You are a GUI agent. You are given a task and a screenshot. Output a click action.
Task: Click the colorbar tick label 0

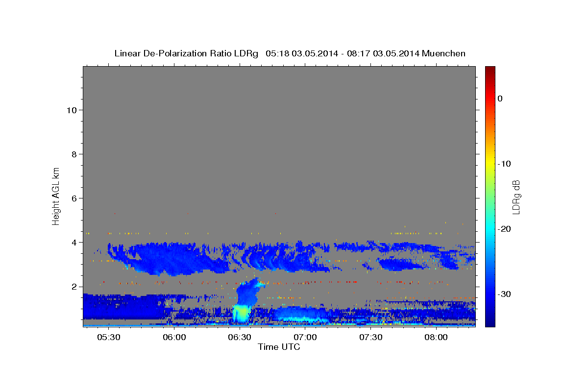(500, 98)
